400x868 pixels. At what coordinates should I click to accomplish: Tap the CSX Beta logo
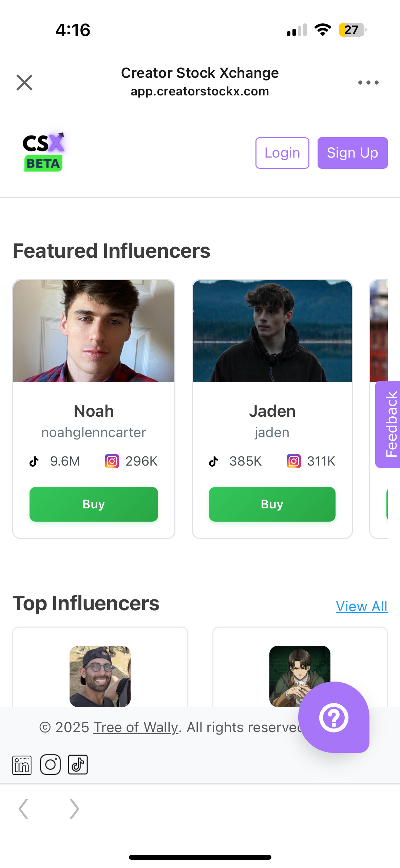(x=43, y=152)
